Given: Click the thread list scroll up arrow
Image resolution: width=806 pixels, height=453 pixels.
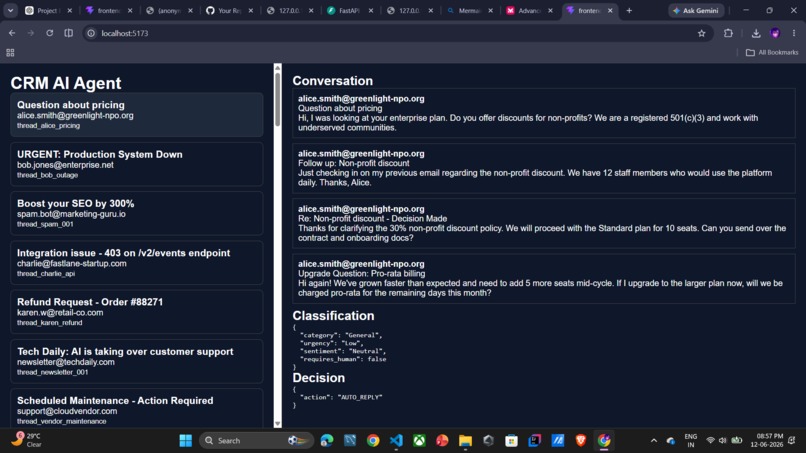Looking at the screenshot, I should click(278, 67).
